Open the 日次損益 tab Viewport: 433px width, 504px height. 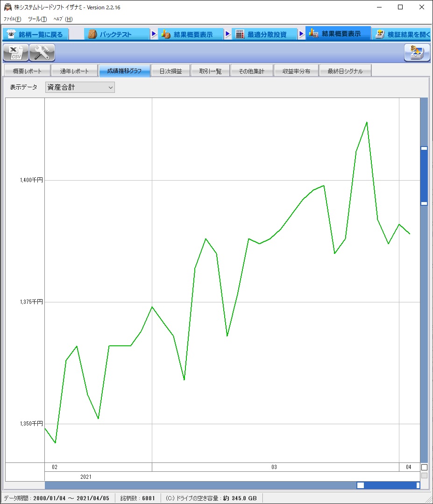pos(170,71)
